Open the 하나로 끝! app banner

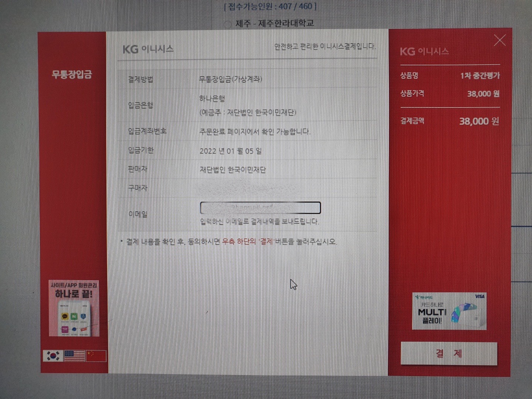(74, 308)
